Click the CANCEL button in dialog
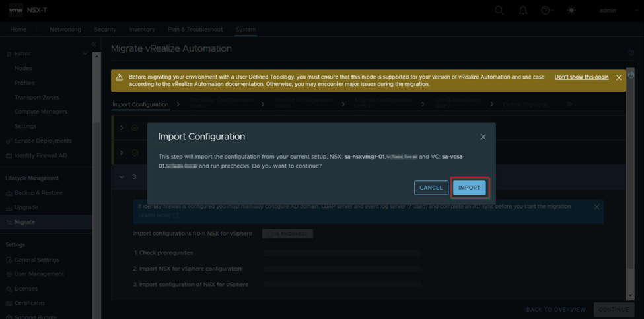 (x=431, y=188)
